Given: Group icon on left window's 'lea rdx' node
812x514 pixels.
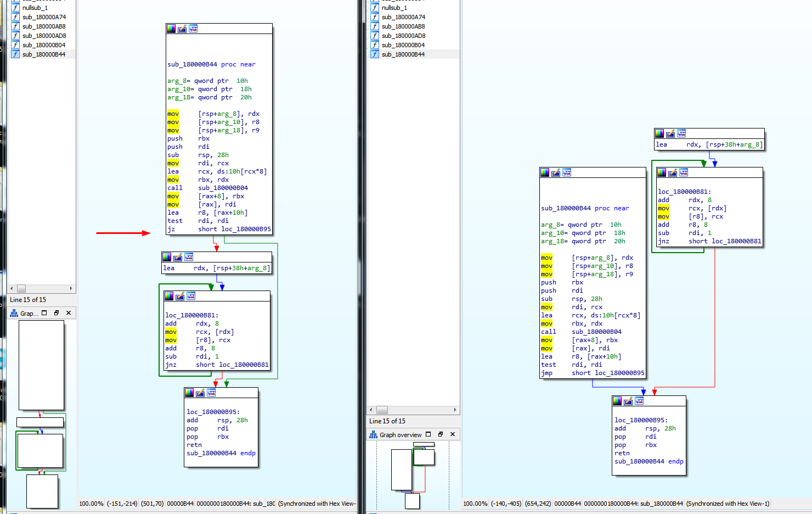Looking at the screenshot, I should pos(189,257).
